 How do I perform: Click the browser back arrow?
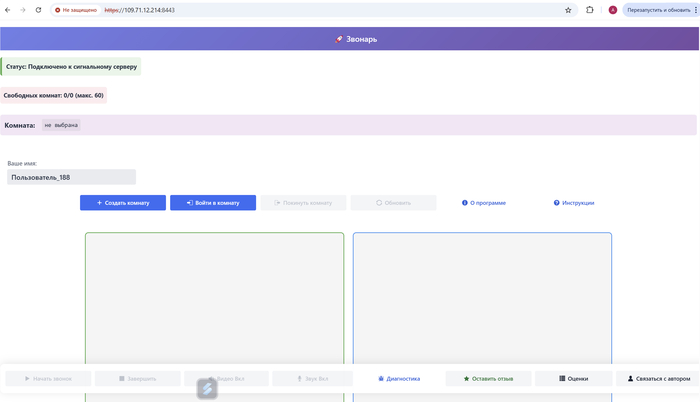9,10
